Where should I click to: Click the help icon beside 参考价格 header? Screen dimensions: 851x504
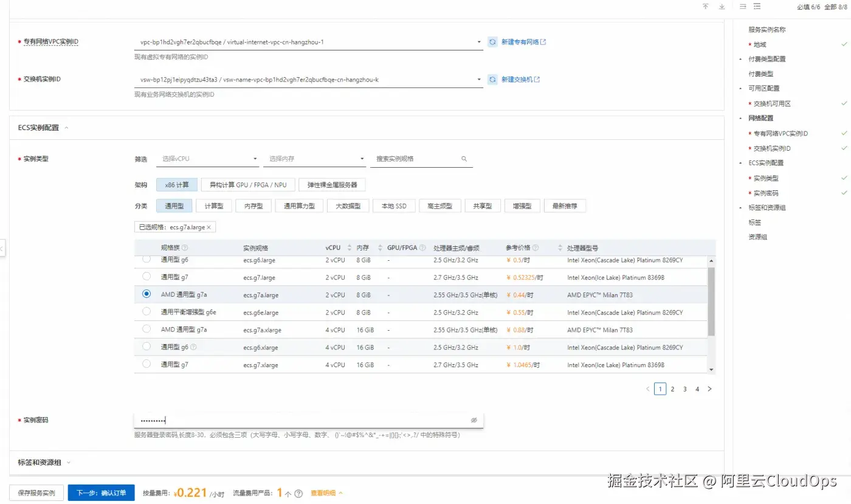click(x=536, y=248)
